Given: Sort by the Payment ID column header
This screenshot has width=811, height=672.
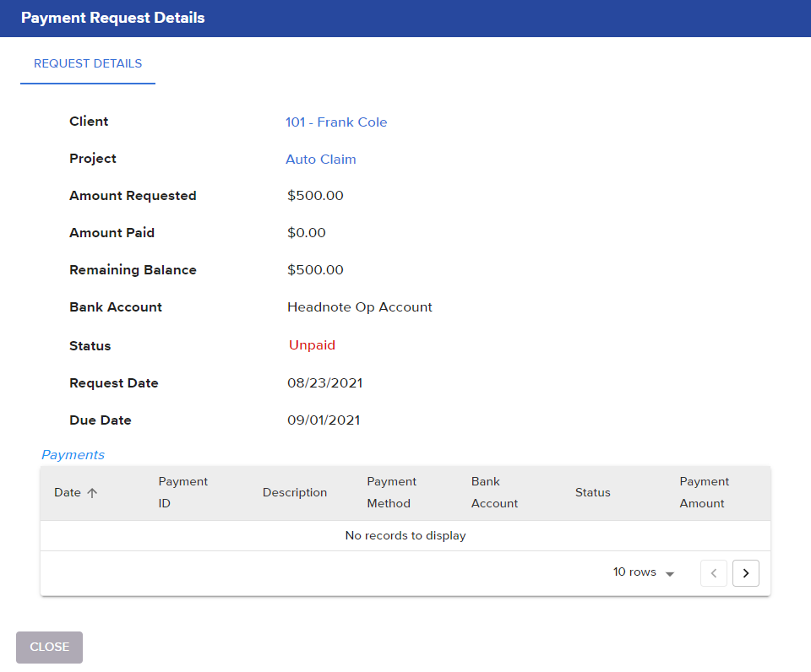Looking at the screenshot, I should click(x=183, y=493).
